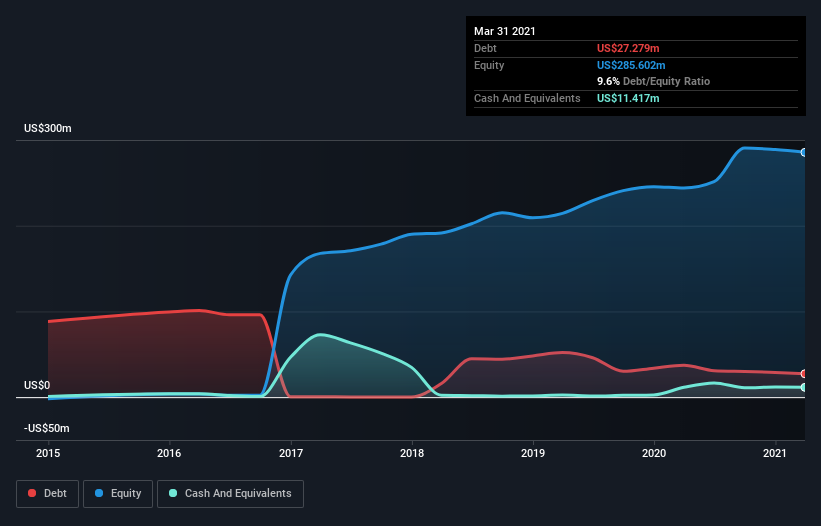This screenshot has height=526, width=821.
Task: Click the Equity row label in tooltip
Action: tap(489, 65)
